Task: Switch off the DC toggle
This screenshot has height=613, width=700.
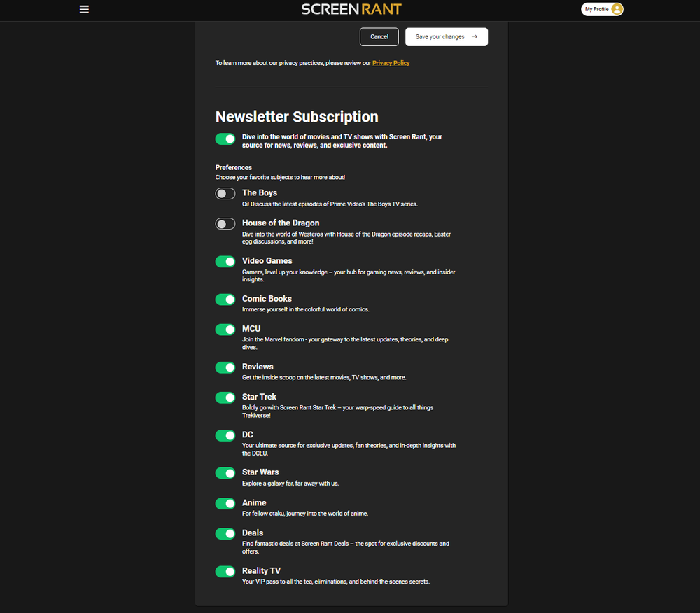Action: click(225, 435)
